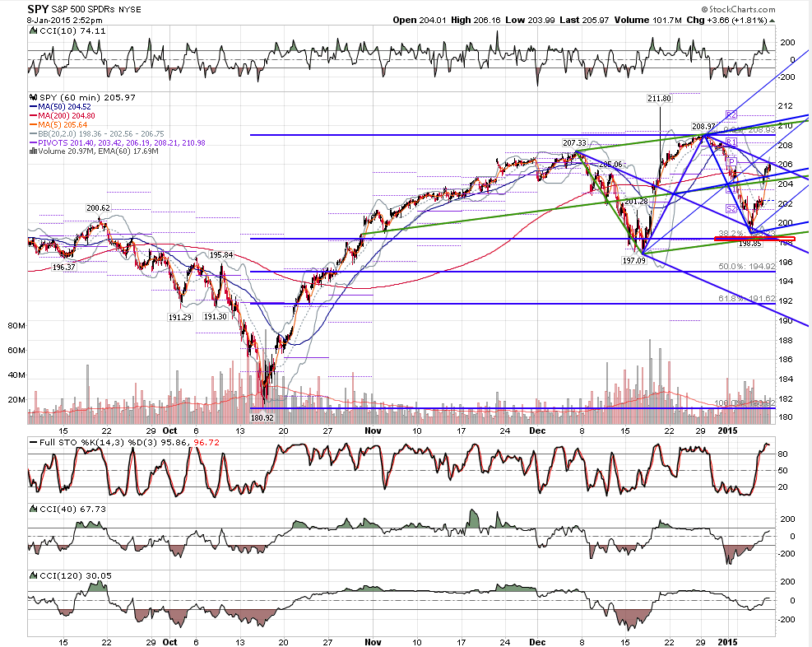The height and width of the screenshot is (647, 812).
Task: Click the candlestick icon beside SPY (60 min)
Action: pos(34,97)
